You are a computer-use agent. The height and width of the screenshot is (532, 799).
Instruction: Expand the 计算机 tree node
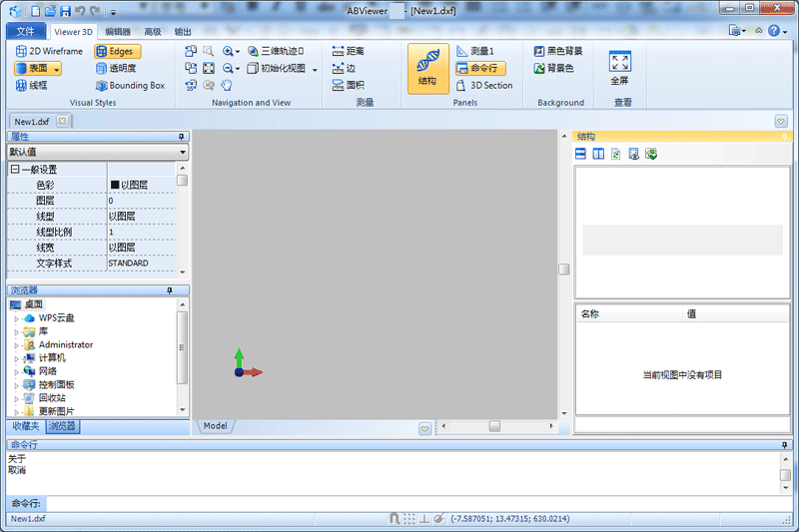pos(16,357)
